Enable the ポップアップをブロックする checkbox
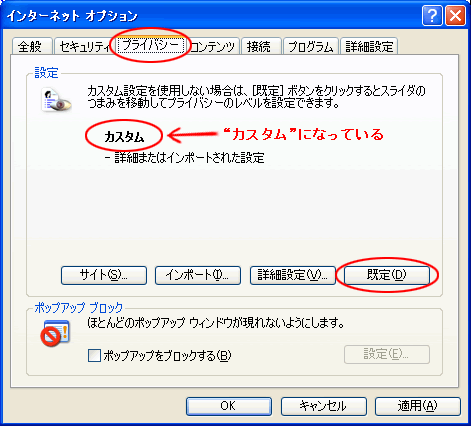This screenshot has width=471, height=426. 94,355
